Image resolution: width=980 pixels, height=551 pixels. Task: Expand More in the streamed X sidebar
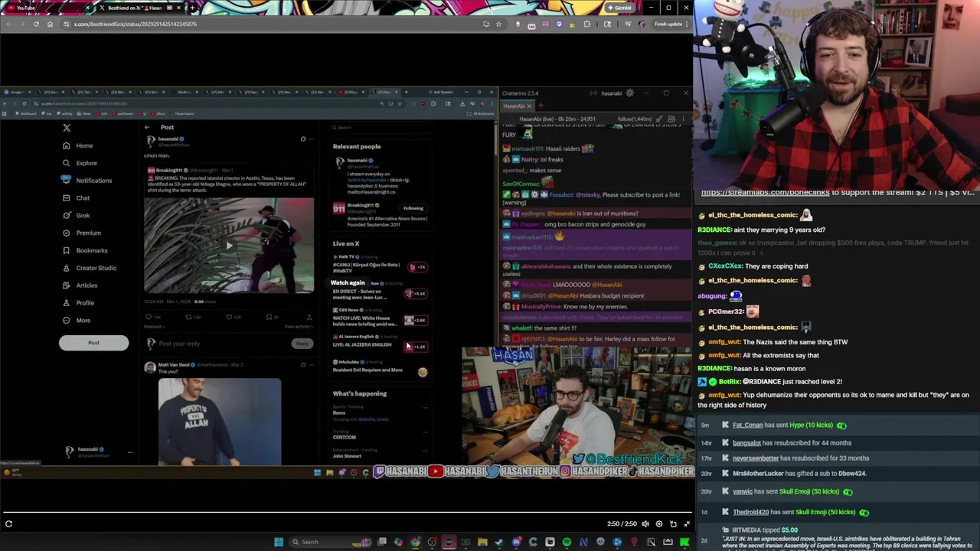pyautogui.click(x=76, y=321)
